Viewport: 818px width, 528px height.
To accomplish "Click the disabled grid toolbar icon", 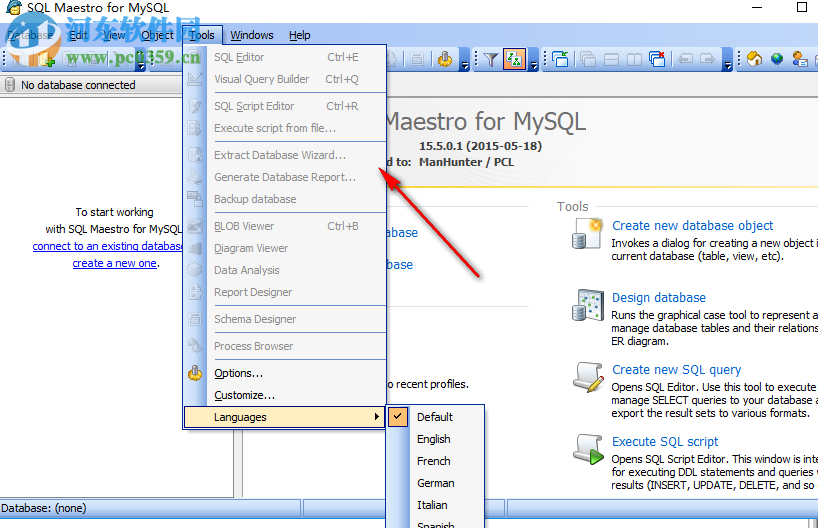I will pos(416,59).
